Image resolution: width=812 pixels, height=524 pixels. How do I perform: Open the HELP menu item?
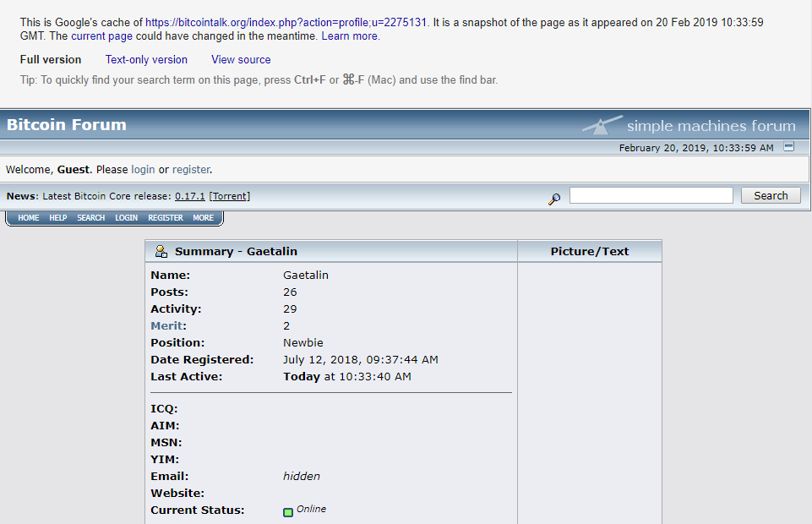click(x=58, y=218)
